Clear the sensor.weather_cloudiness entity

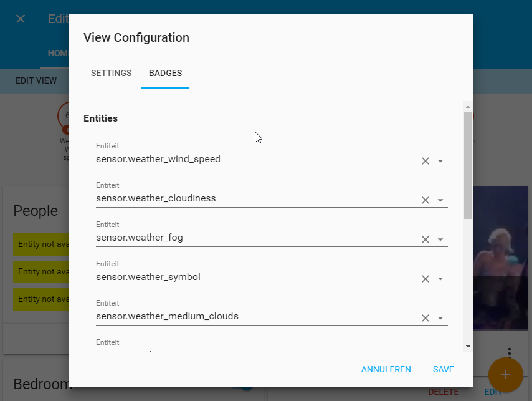click(x=425, y=200)
